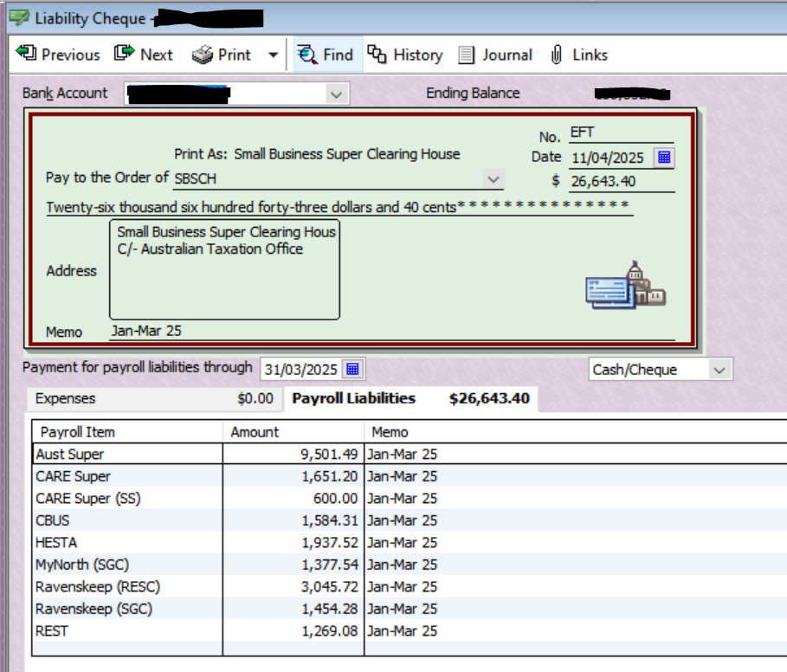The image size is (787, 672).
Task: Click the cheque Date field 11/04/2025
Action: (611, 158)
